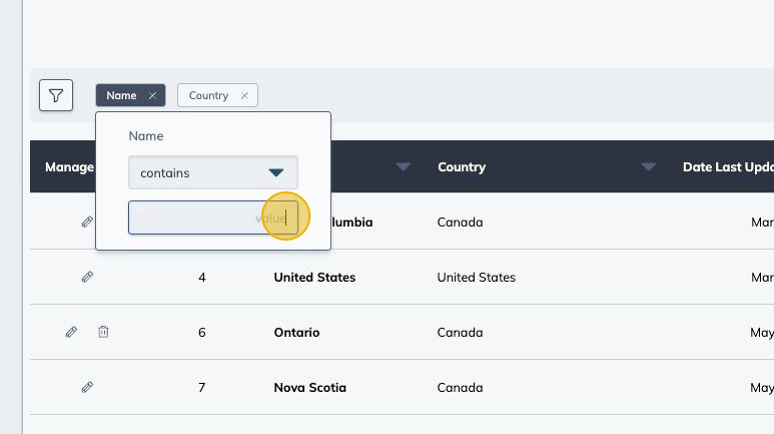Click the Country column header
Screen dimensions: 774x434
[x=462, y=167]
